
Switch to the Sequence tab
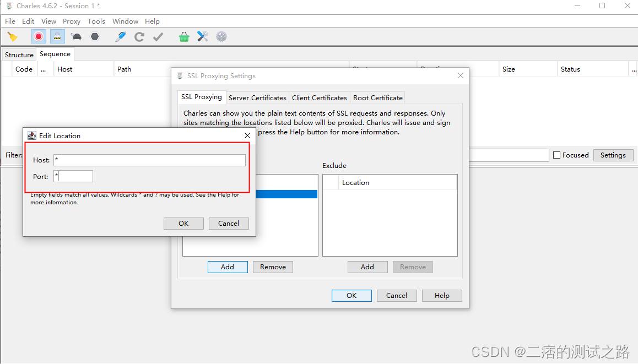click(55, 53)
